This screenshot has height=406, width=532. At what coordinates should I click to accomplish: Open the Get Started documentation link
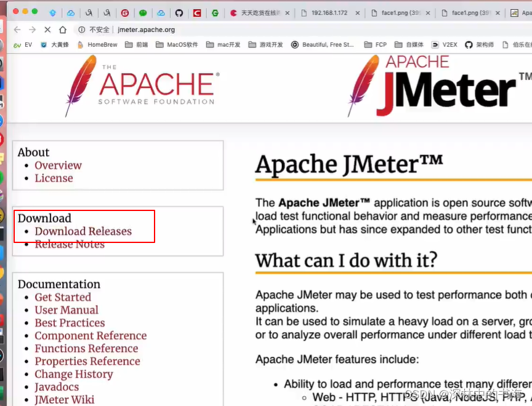[x=63, y=297]
